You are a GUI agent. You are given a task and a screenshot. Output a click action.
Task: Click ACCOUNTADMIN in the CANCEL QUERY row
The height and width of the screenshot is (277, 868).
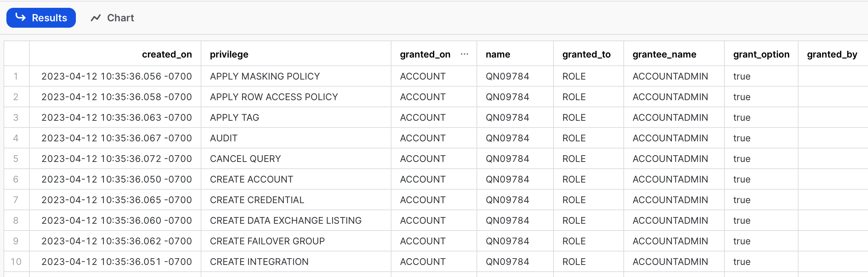coord(670,159)
